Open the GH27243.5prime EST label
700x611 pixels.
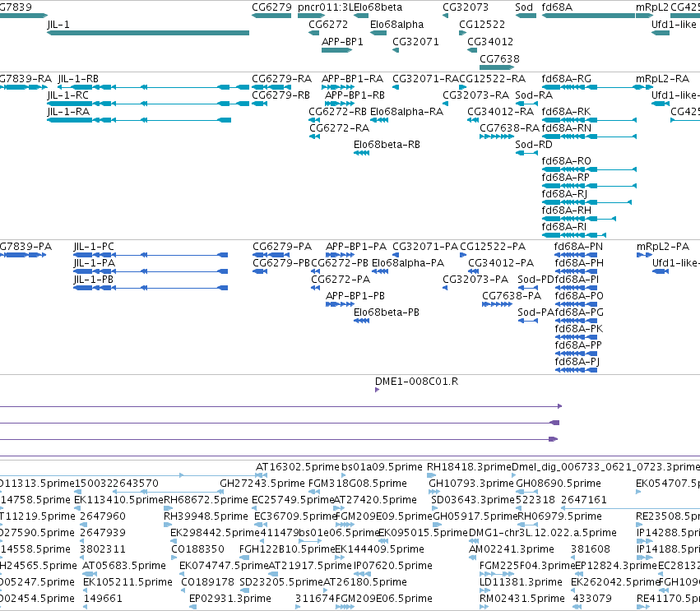pyautogui.click(x=262, y=484)
